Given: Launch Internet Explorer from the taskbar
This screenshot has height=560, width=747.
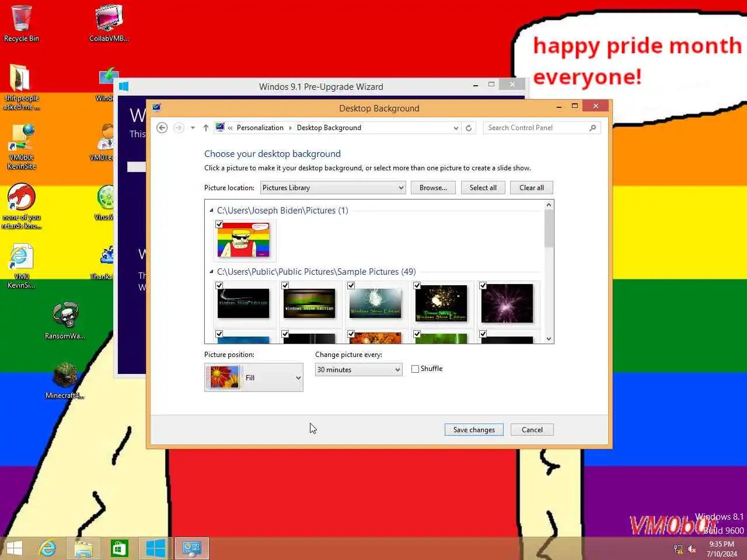Looking at the screenshot, I should tap(47, 548).
